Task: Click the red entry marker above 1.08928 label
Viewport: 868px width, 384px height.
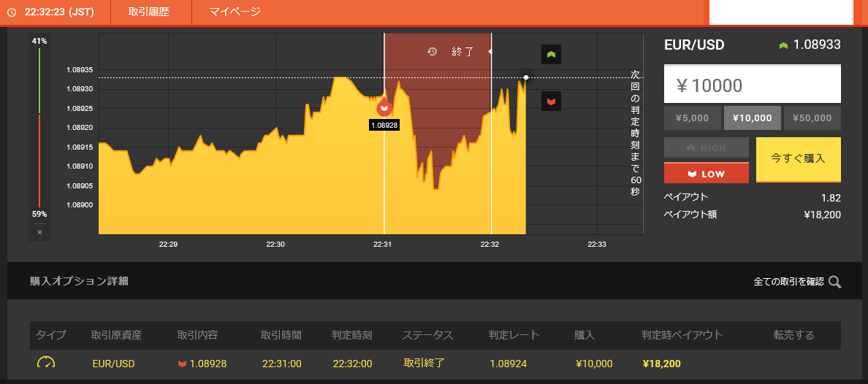Action: (x=384, y=108)
